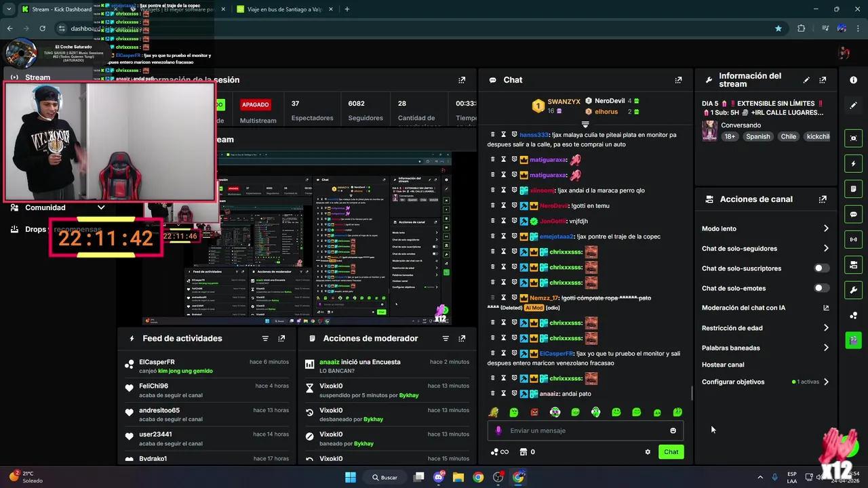This screenshot has height=488, width=868.
Task: Open chat settings gear icon
Action: pos(648,452)
